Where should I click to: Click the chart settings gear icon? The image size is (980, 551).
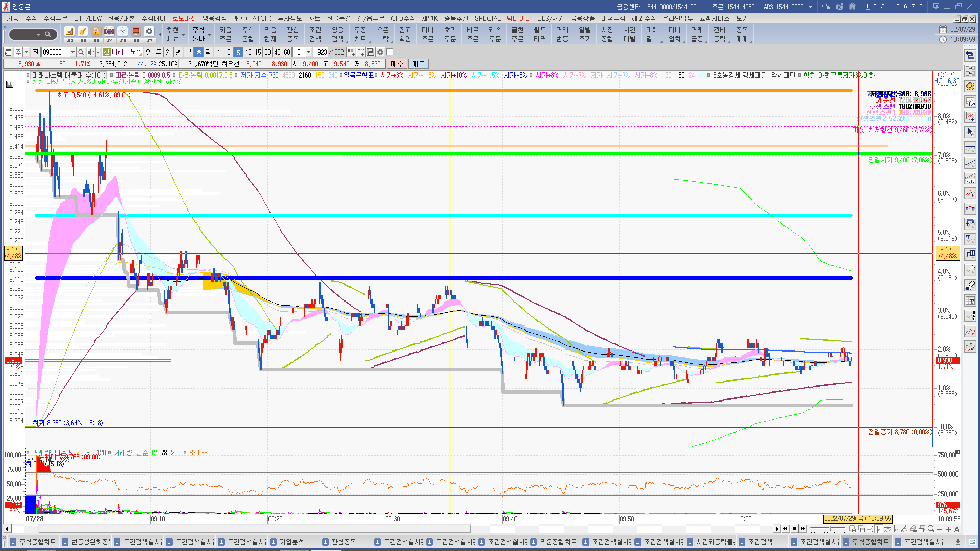point(380,52)
